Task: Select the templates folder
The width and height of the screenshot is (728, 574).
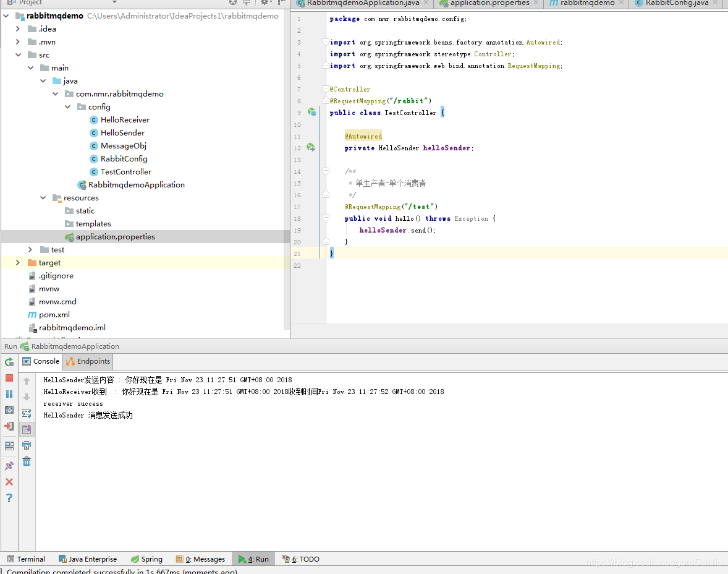Action: (88, 224)
